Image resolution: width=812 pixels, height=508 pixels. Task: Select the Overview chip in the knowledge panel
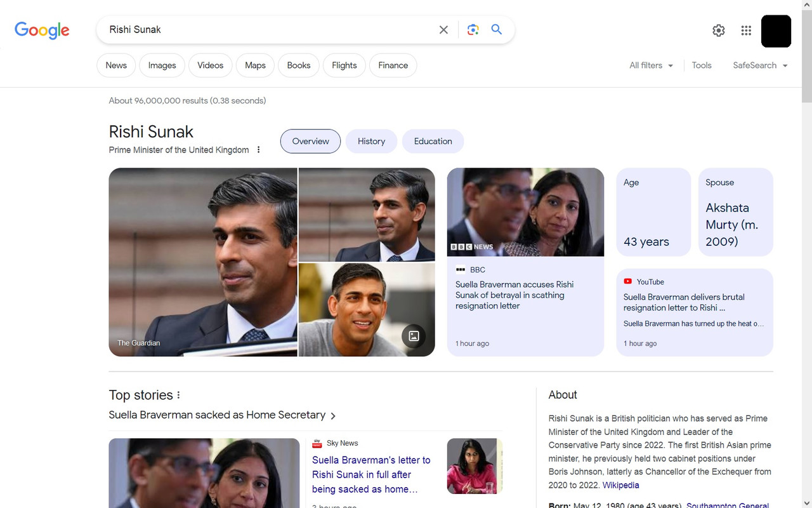point(310,141)
